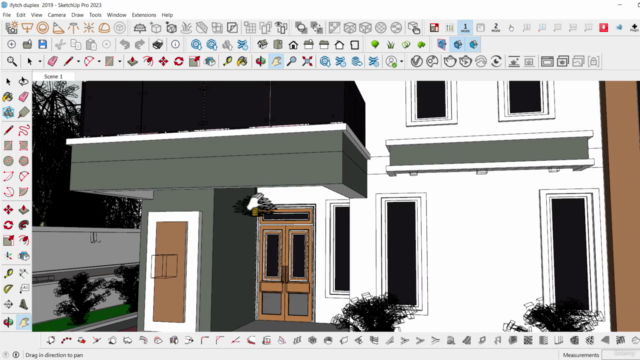Select the Dimensions tool
Screen dimensions: 640x360
[23, 273]
